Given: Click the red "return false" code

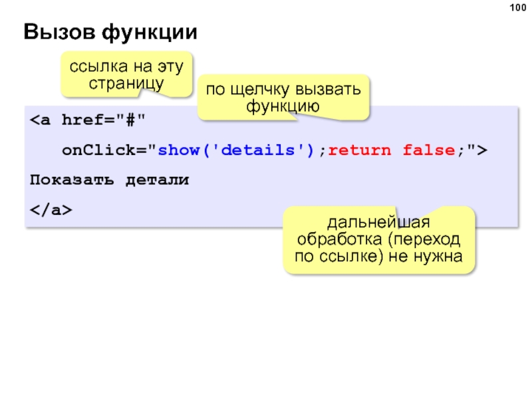Looking at the screenshot, I should click(x=392, y=150).
